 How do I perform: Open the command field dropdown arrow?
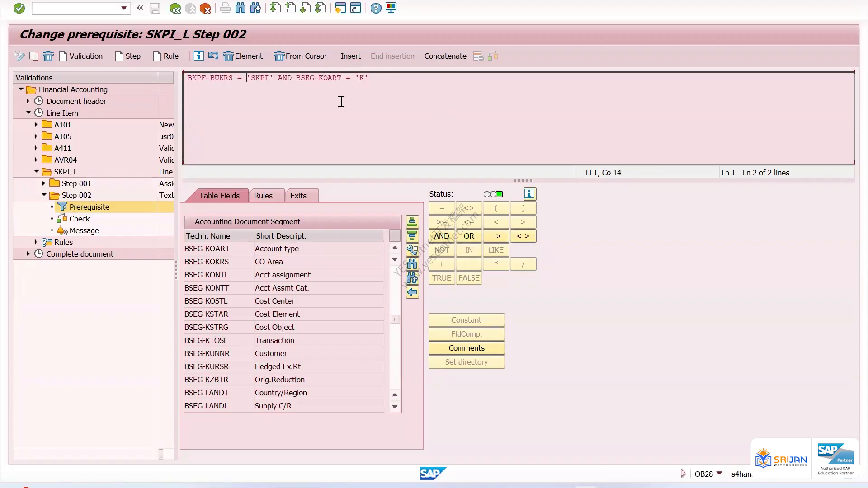124,8
